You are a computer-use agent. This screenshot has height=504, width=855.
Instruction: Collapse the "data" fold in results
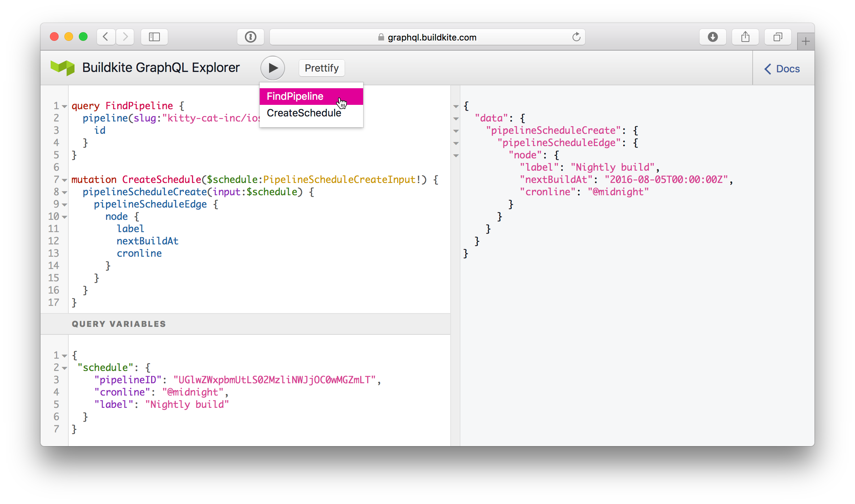pos(456,119)
